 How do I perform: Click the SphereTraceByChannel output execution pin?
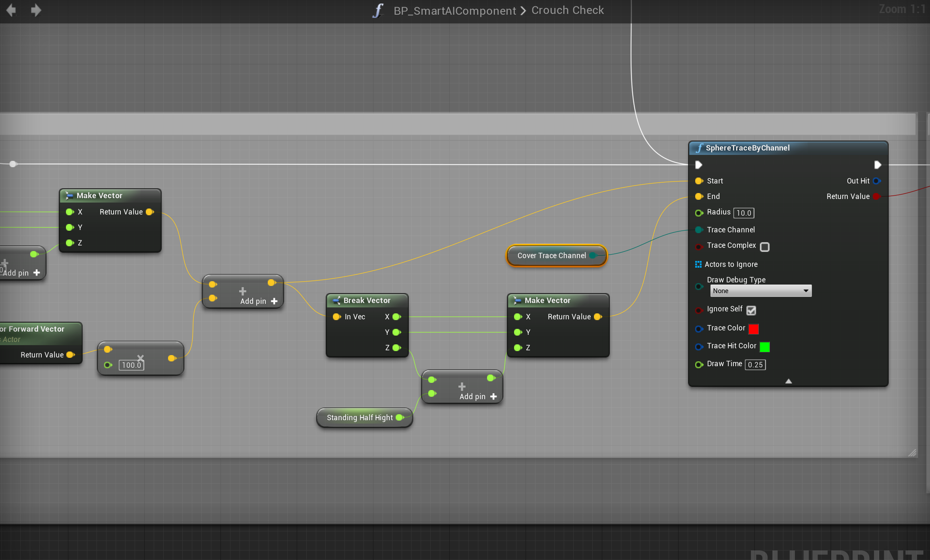click(878, 165)
